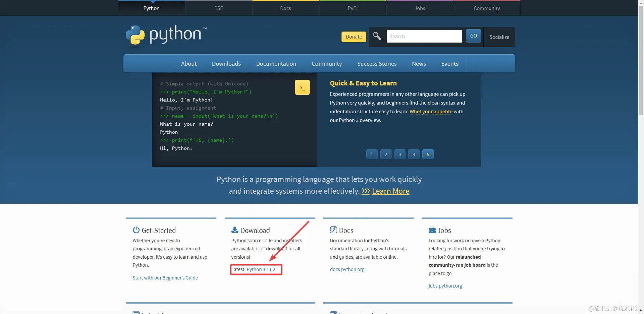Open the Jobs top tab
This screenshot has height=314, width=644.
[x=420, y=8]
